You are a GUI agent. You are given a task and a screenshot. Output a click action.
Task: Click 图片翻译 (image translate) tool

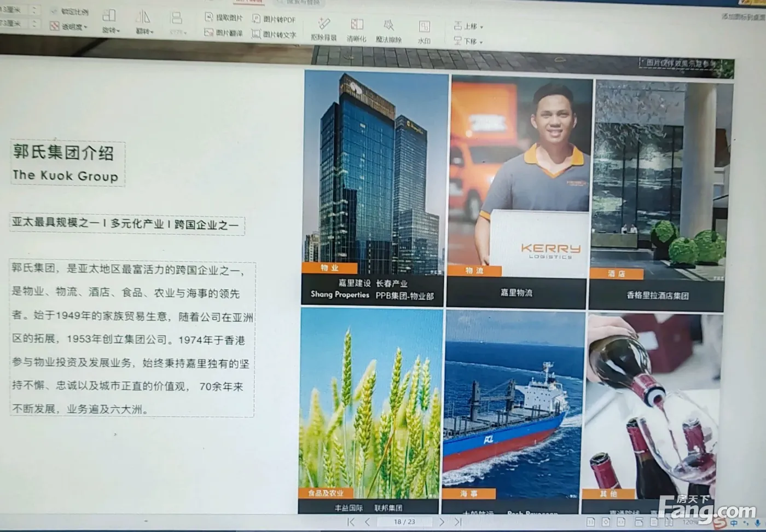coord(223,33)
